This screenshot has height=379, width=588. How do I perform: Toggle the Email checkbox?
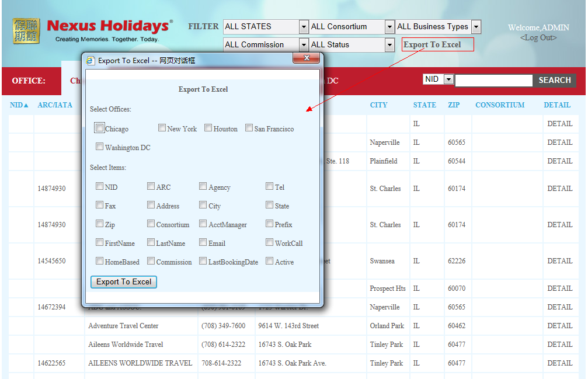203,242
